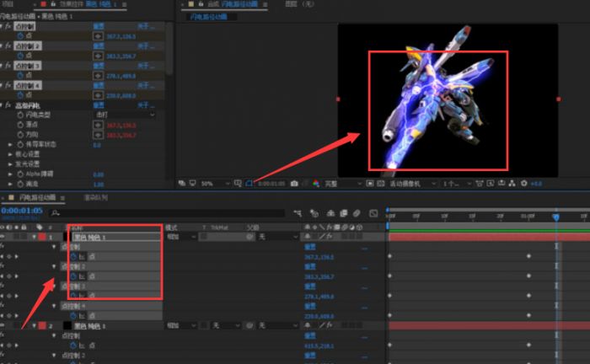Click 重置 link for 点控制 3 effect

[x=98, y=66]
